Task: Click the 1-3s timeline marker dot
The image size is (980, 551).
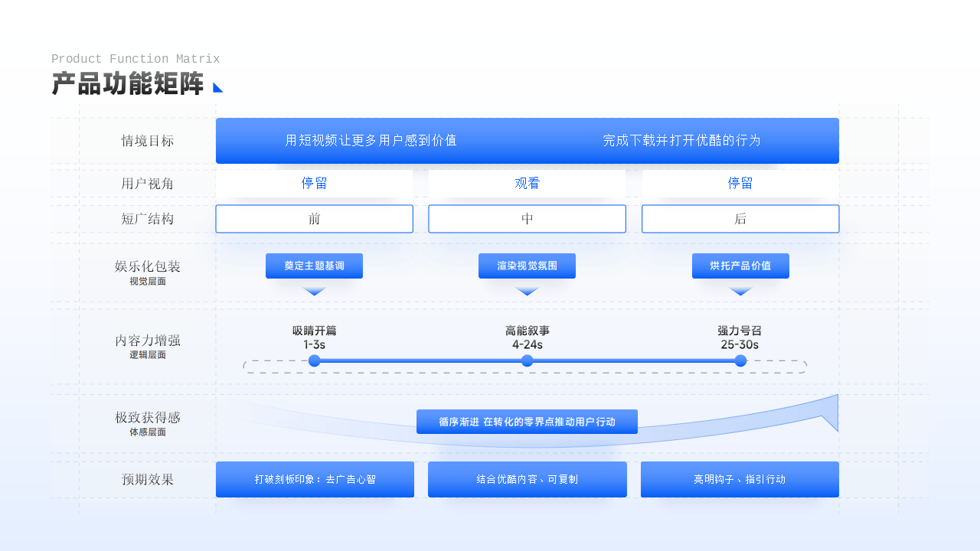Action: point(314,360)
